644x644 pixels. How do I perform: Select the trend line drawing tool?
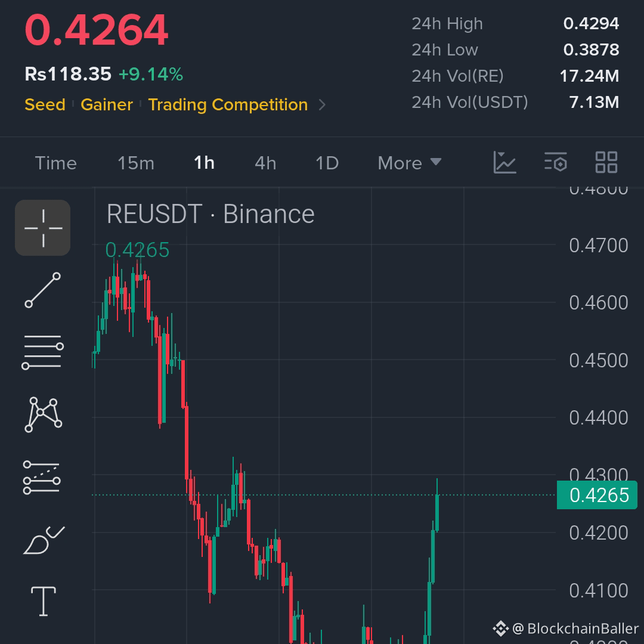[43, 290]
